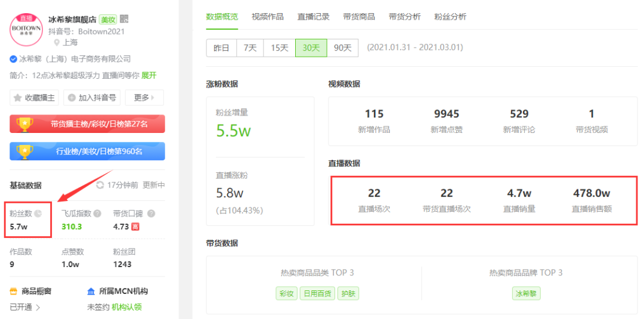The width and height of the screenshot is (644, 319).
Task: Click the star icon on 收藏播主
Action: click(x=18, y=98)
